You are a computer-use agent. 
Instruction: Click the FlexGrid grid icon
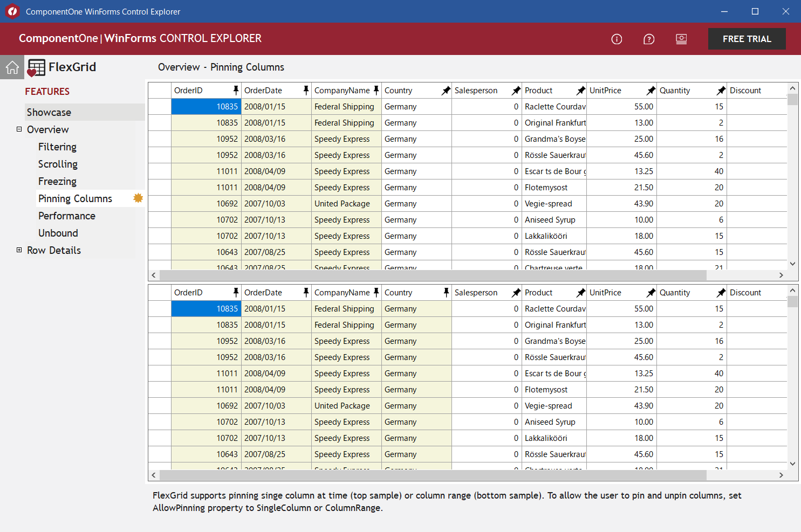(36, 67)
